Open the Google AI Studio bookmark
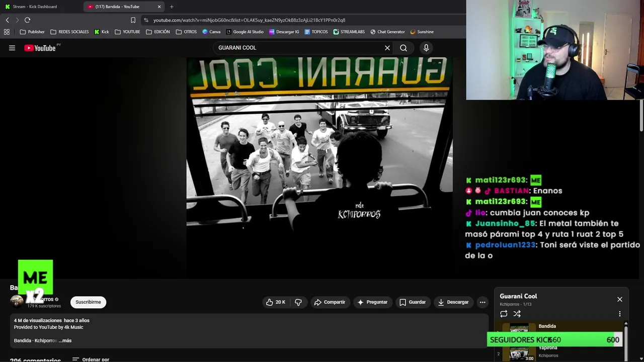 click(x=245, y=32)
